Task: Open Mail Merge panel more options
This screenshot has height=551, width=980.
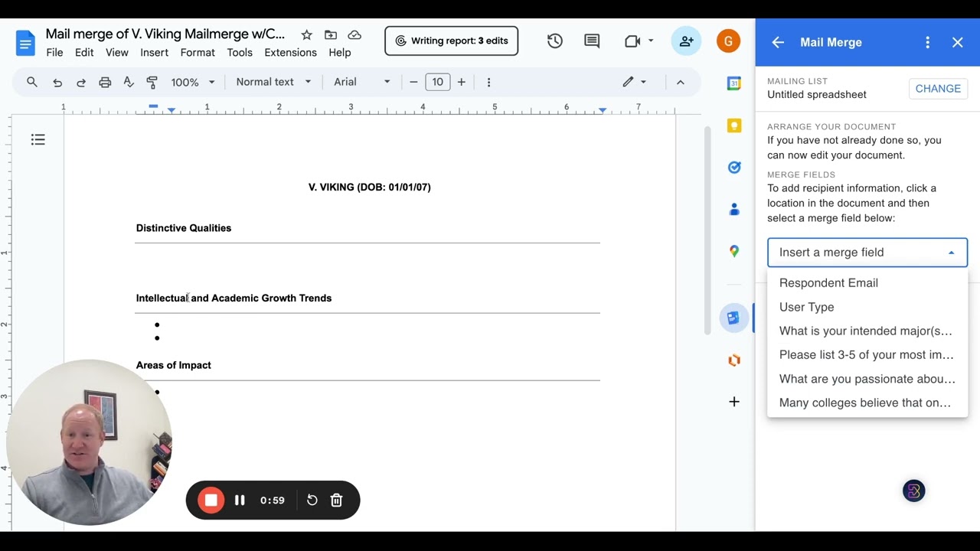Action: [x=927, y=43]
